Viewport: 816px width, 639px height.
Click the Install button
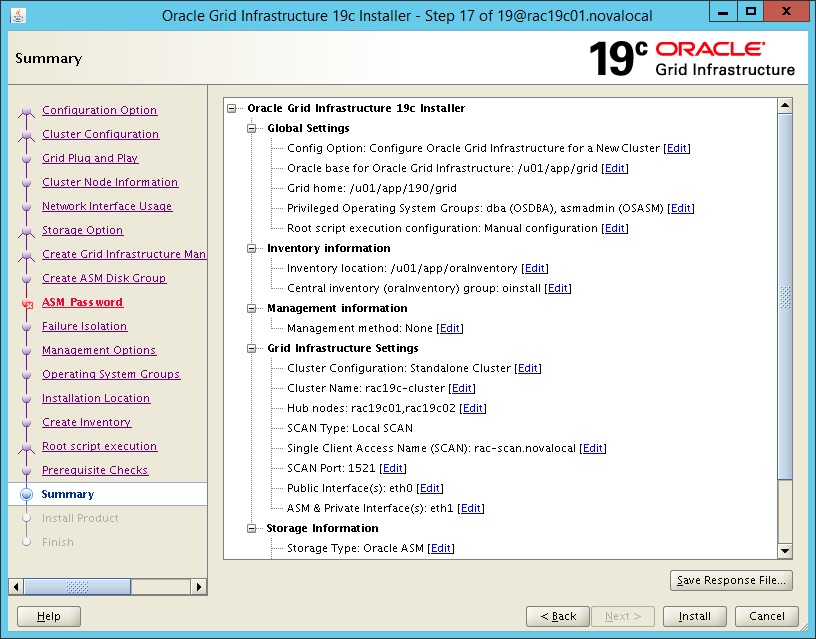(694, 616)
